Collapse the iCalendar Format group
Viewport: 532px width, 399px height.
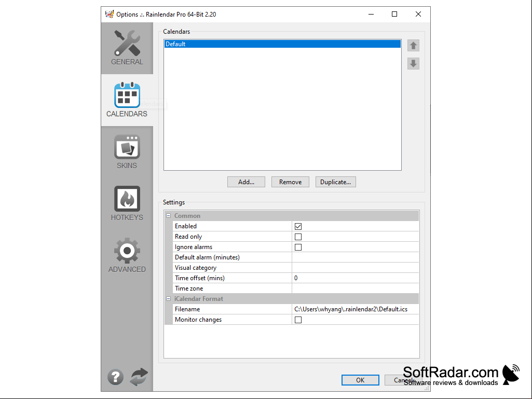[x=168, y=298]
